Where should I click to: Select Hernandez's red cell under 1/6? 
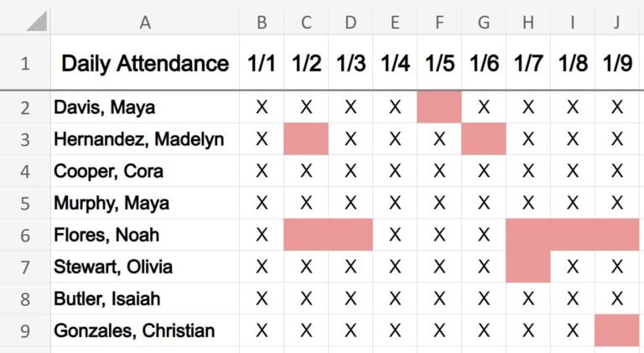click(x=484, y=139)
